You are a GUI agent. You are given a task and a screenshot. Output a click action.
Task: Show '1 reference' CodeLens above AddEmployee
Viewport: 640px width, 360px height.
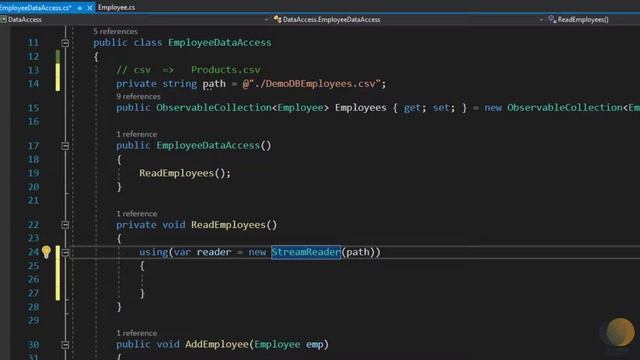[x=137, y=333]
